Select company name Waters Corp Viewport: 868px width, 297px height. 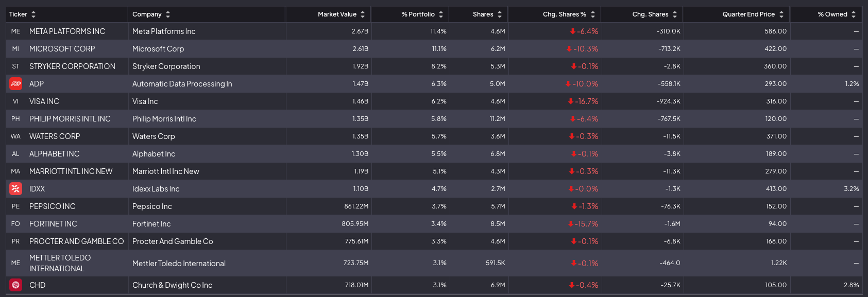[x=154, y=136]
